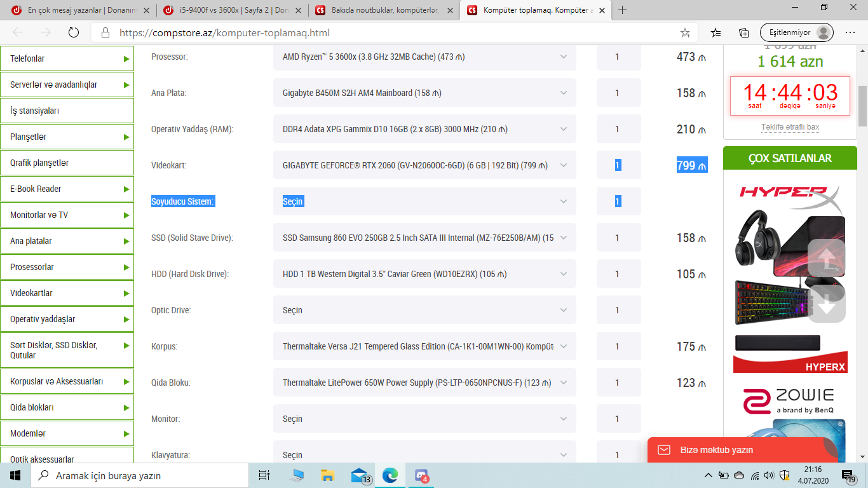
Task: Open the Prosessorlar category
Action: coord(67,267)
